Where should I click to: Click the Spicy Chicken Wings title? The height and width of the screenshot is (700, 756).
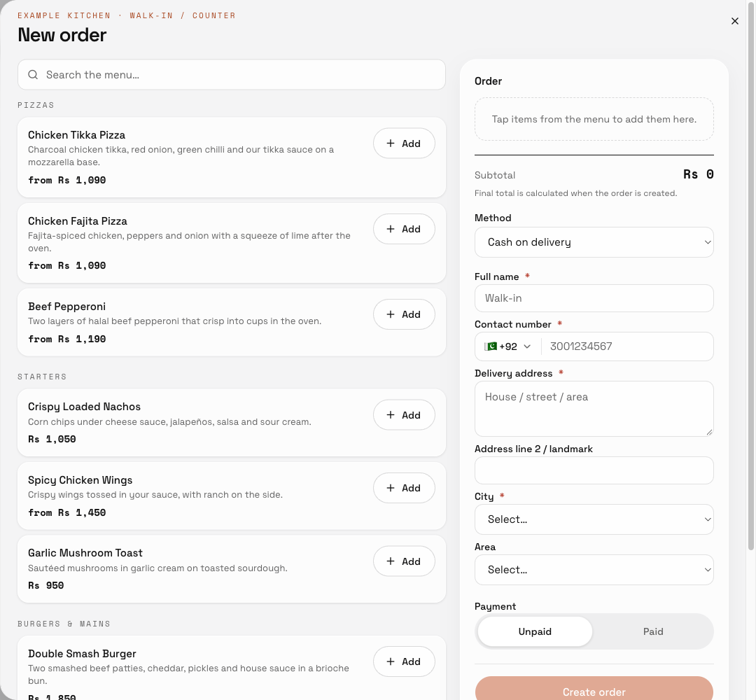[x=80, y=480]
